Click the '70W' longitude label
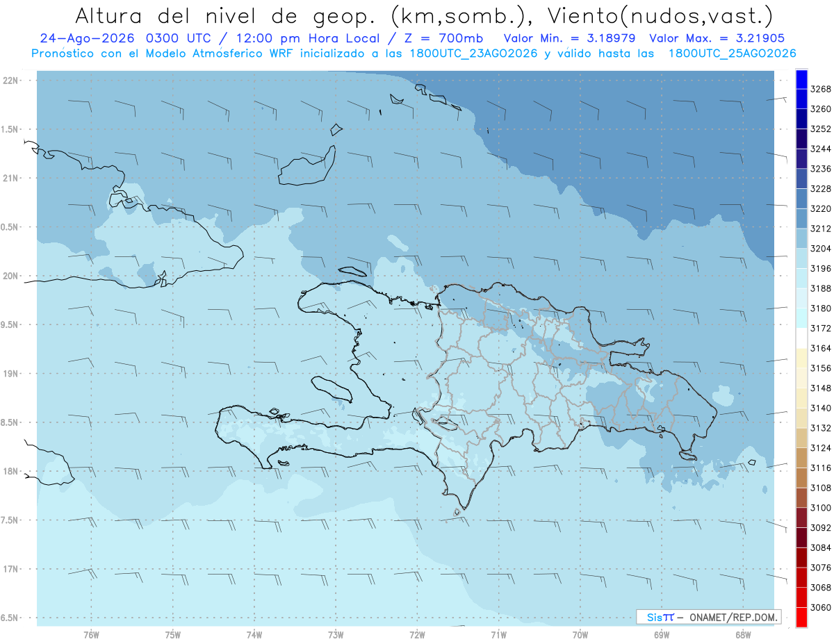This screenshot has height=644, width=834. (x=580, y=635)
